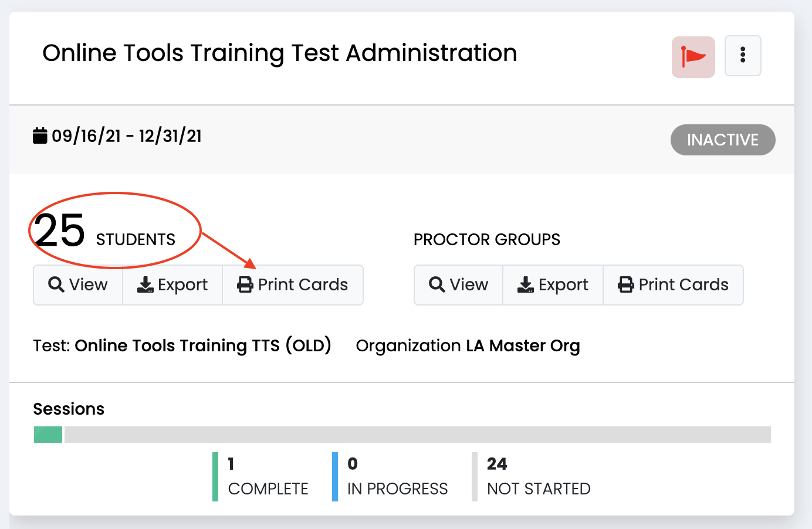
Task: Select the 0 IN PROGRESS sessions stat
Action: pos(397,476)
